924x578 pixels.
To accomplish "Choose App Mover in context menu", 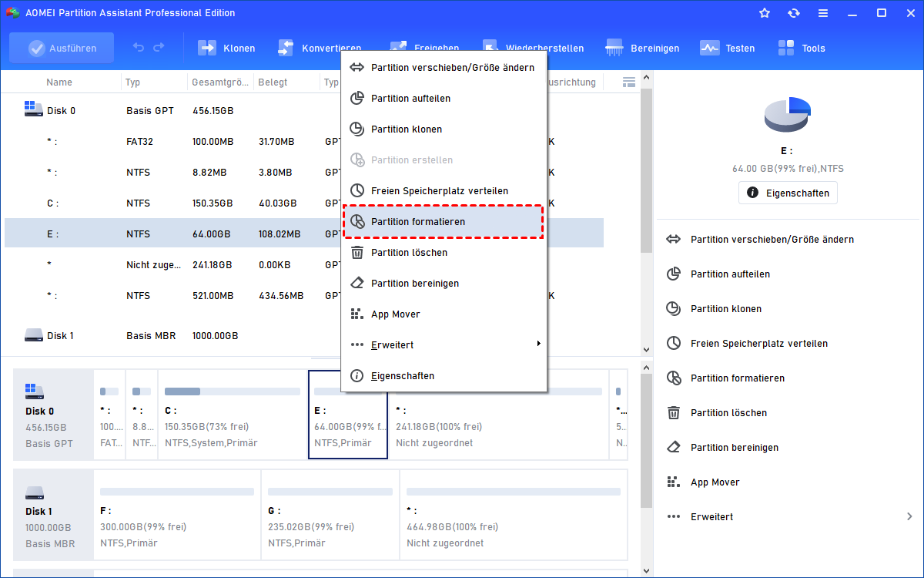I will [x=444, y=314].
